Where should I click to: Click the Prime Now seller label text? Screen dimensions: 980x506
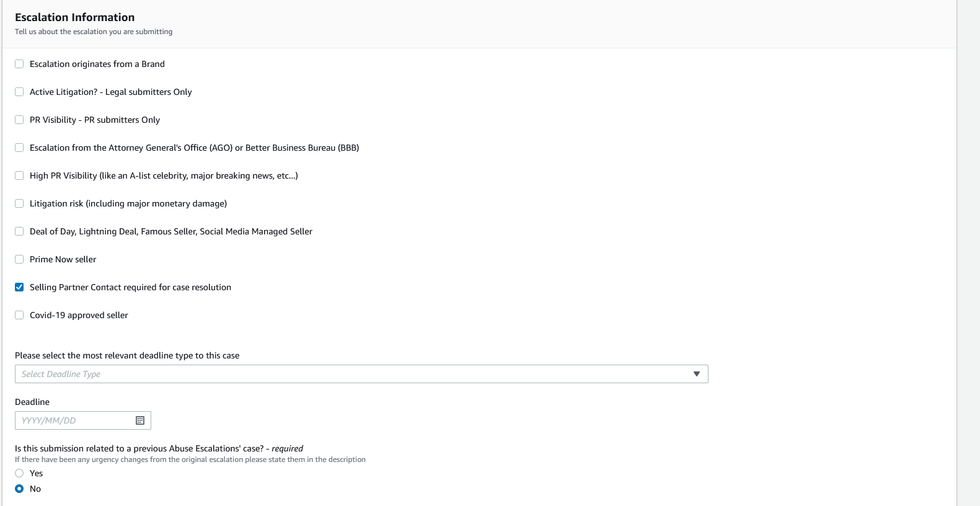pos(63,259)
